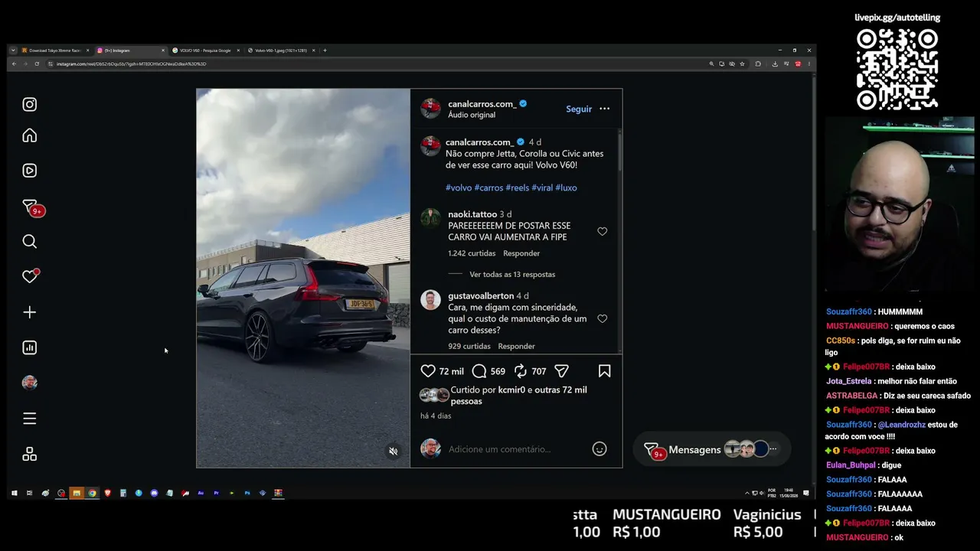This screenshot has width=980, height=551.
Task: Open a new browser tab
Action: tap(325, 51)
